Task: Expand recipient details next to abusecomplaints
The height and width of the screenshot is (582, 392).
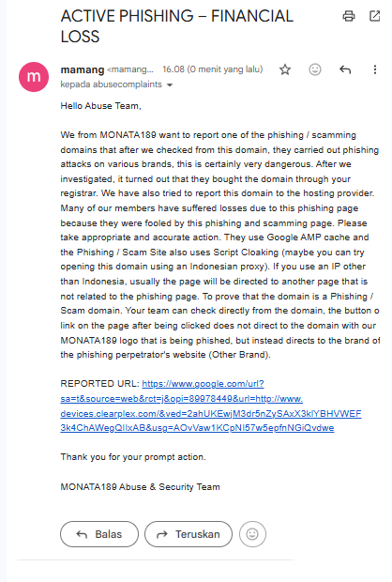Action: pos(170,85)
